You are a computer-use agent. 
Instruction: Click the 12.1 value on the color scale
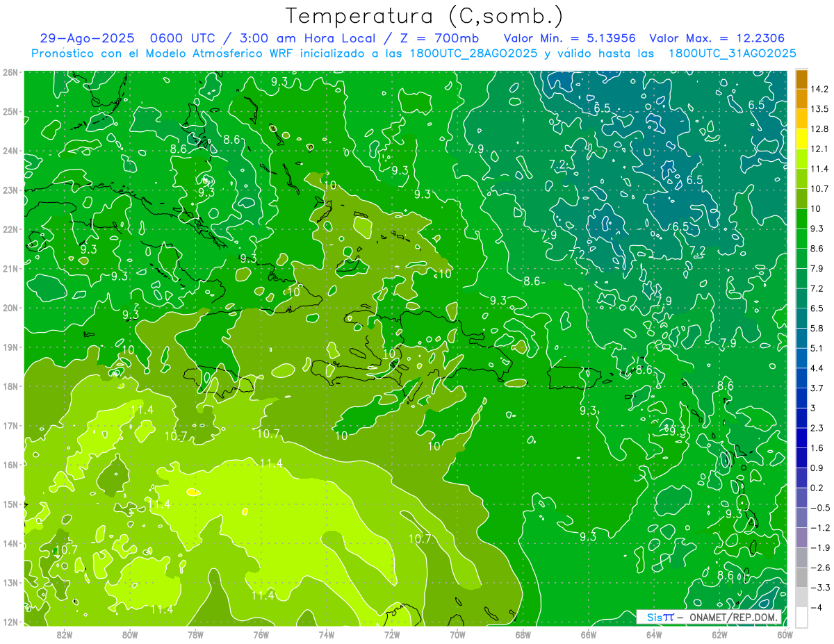(820, 149)
